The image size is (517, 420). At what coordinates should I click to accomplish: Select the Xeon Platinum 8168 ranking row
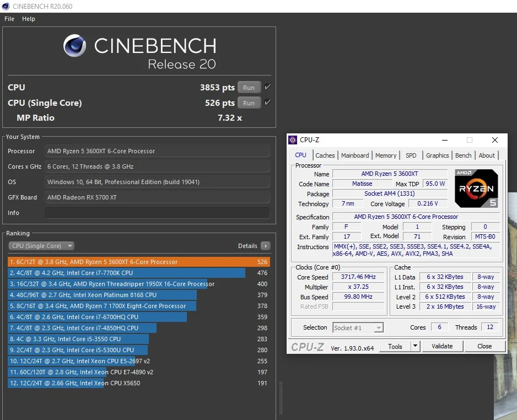tap(139, 295)
